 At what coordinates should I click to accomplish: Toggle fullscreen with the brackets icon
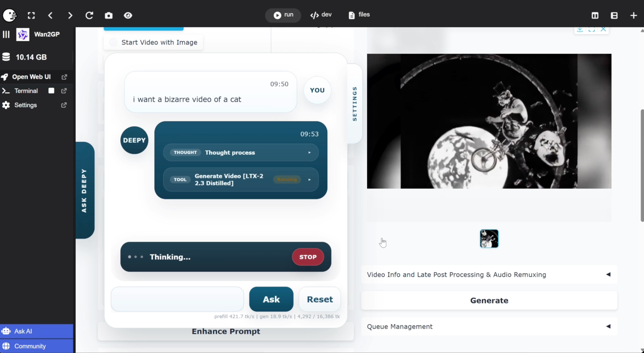click(31, 15)
